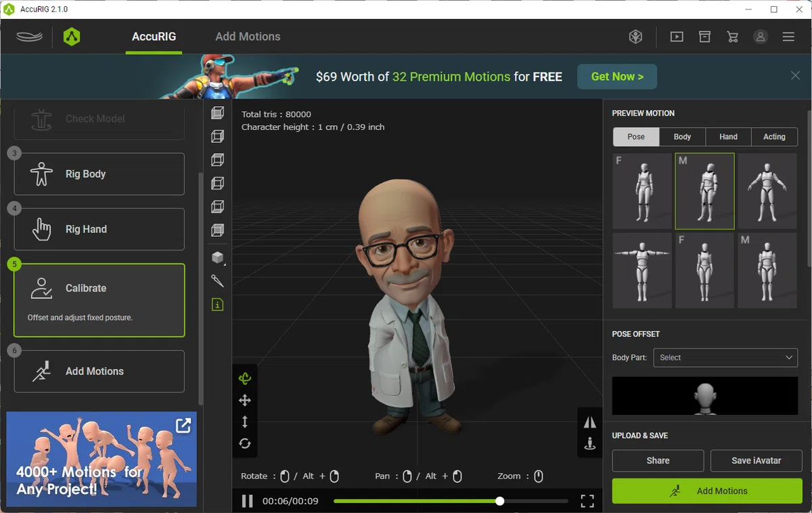Toggle the green info display icon
The image size is (812, 513).
[x=217, y=305]
